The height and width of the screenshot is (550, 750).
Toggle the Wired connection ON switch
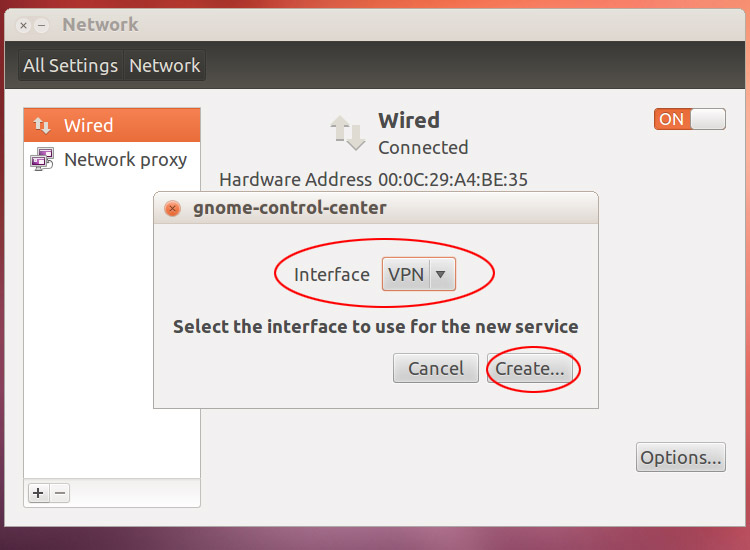click(x=690, y=119)
